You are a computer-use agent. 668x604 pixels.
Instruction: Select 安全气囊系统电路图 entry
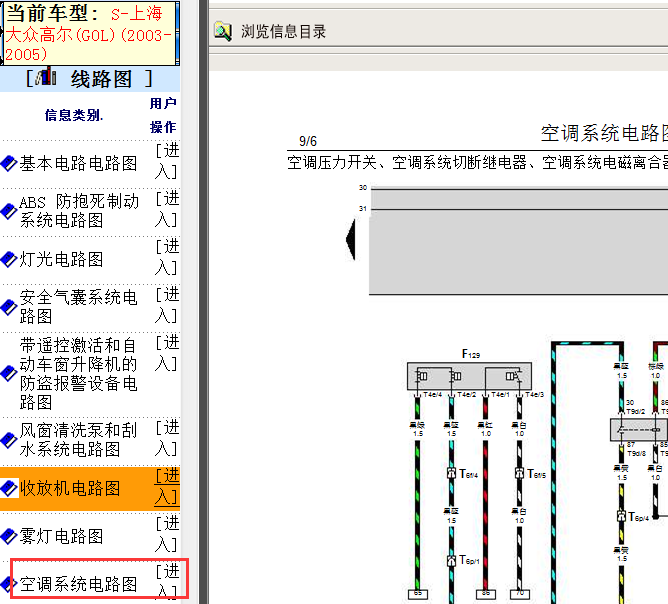click(78, 307)
